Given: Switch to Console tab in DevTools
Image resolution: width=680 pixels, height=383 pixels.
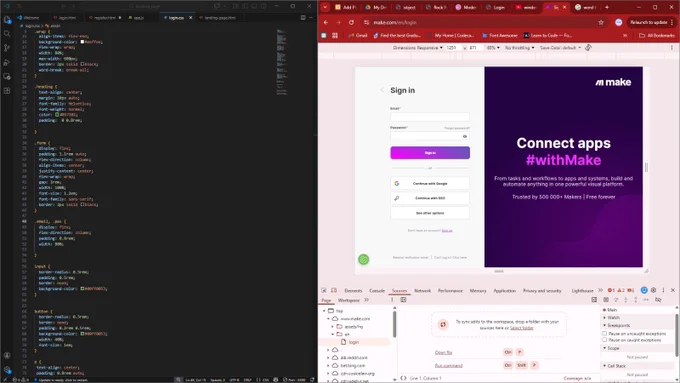Looking at the screenshot, I should pos(377,291).
